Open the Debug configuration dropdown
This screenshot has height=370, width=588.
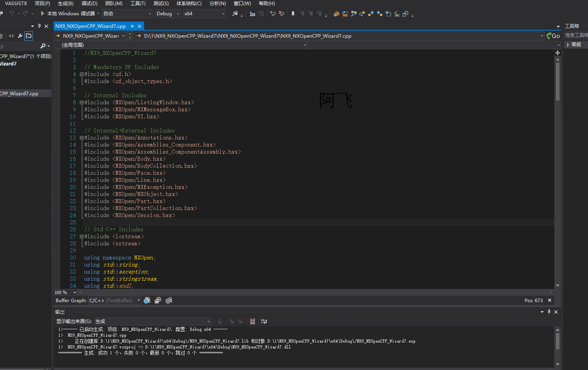[167, 13]
